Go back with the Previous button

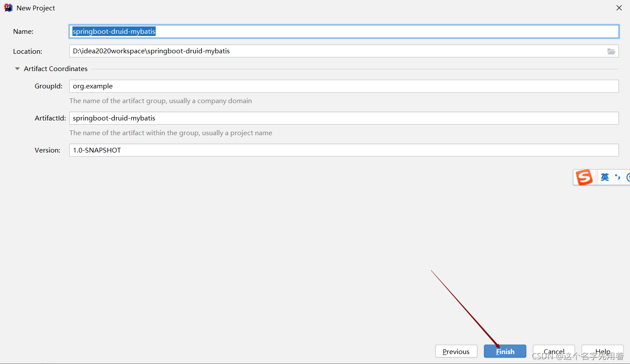[x=456, y=351]
